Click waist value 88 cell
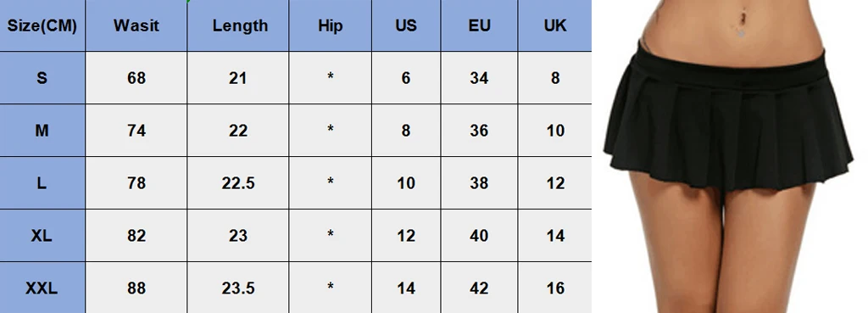Viewport: 868px width, 313px height. click(136, 288)
